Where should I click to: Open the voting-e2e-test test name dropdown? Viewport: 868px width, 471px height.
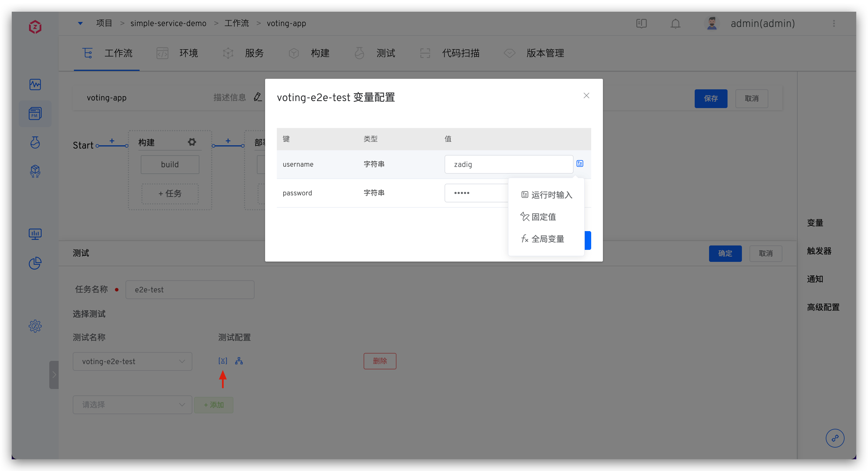(133, 361)
